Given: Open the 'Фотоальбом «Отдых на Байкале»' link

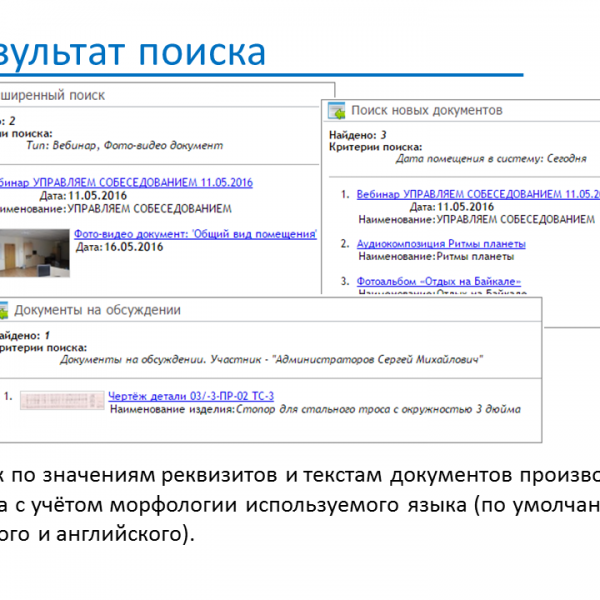Looking at the screenshot, I should tap(438, 282).
